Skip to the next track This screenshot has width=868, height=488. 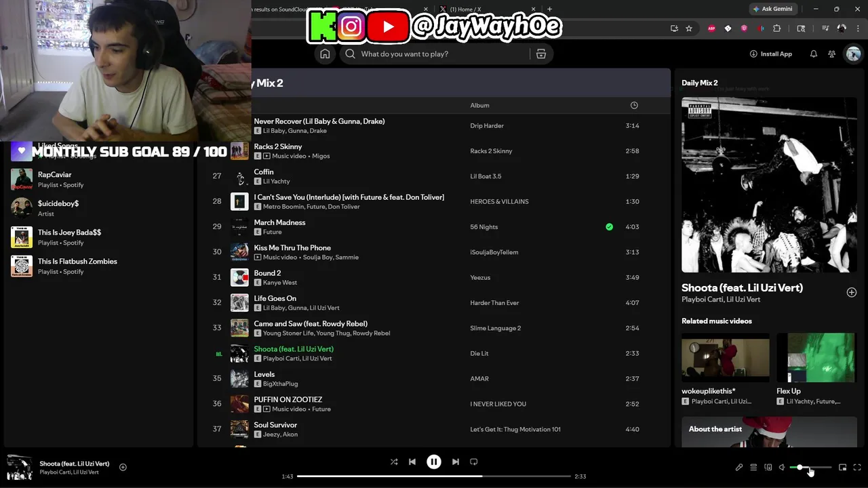pyautogui.click(x=456, y=462)
